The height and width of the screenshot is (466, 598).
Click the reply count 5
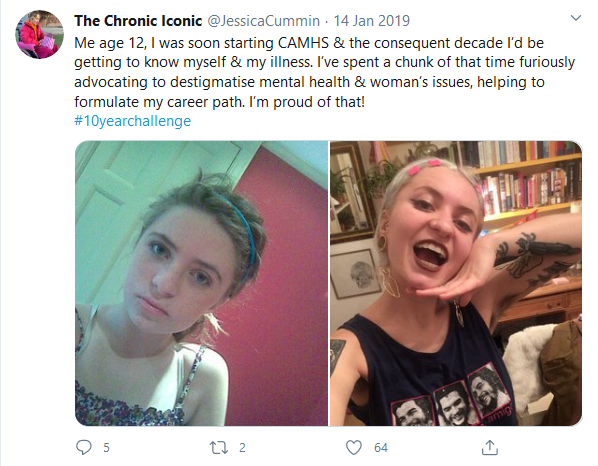tap(106, 448)
